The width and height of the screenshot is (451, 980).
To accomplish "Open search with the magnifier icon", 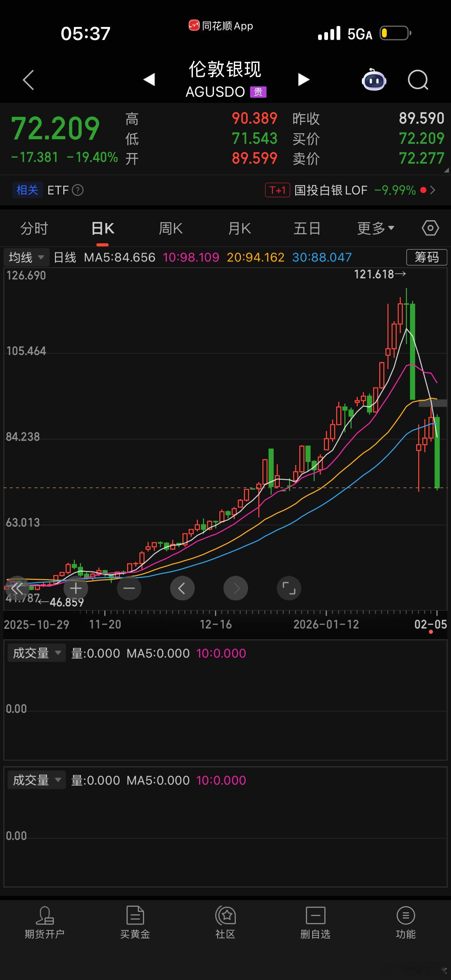I will pos(418,80).
